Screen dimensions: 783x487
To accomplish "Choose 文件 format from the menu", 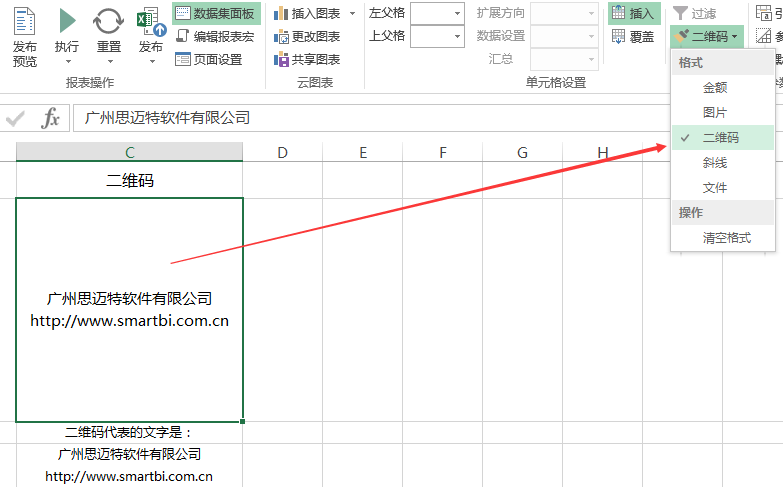I will [x=723, y=188].
